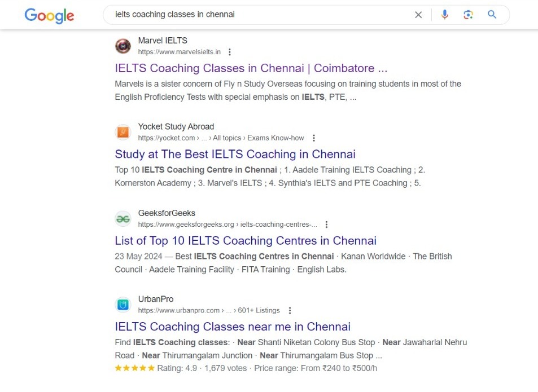
Task: Open Google Lens image search
Action: click(x=468, y=15)
